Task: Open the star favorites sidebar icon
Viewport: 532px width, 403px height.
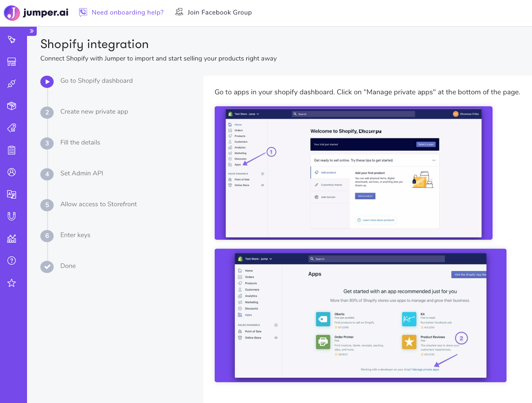Action: click(x=12, y=283)
